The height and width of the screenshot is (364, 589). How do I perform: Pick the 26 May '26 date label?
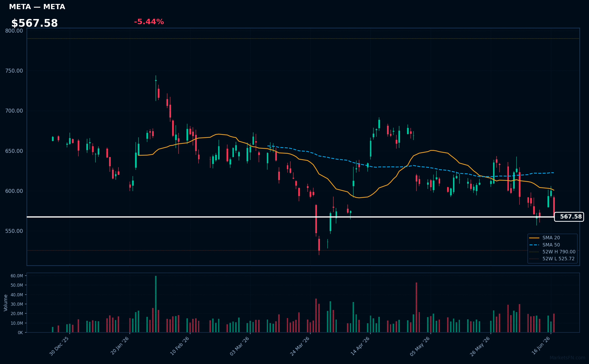coord(480,346)
